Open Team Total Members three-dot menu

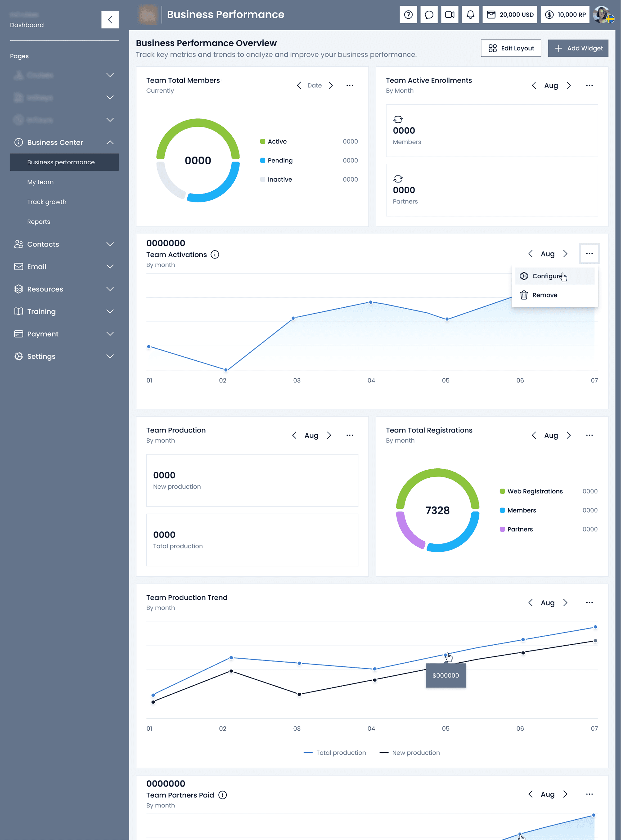[x=350, y=85]
